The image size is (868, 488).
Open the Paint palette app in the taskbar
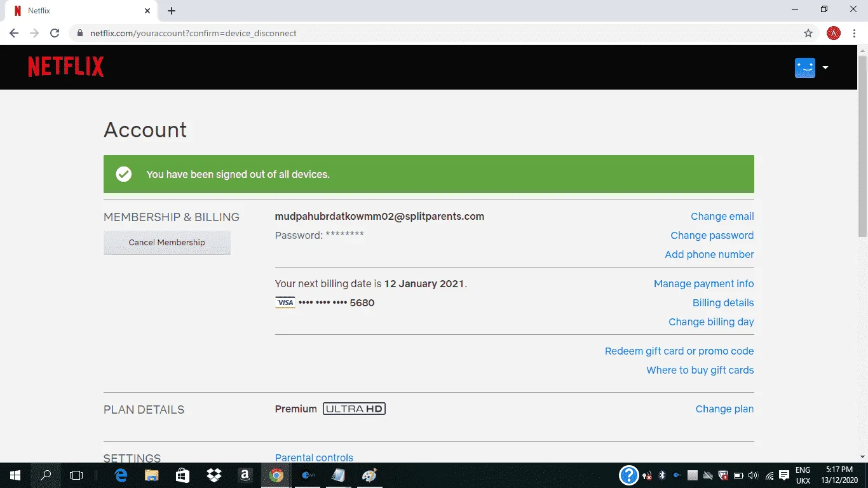[x=369, y=475]
